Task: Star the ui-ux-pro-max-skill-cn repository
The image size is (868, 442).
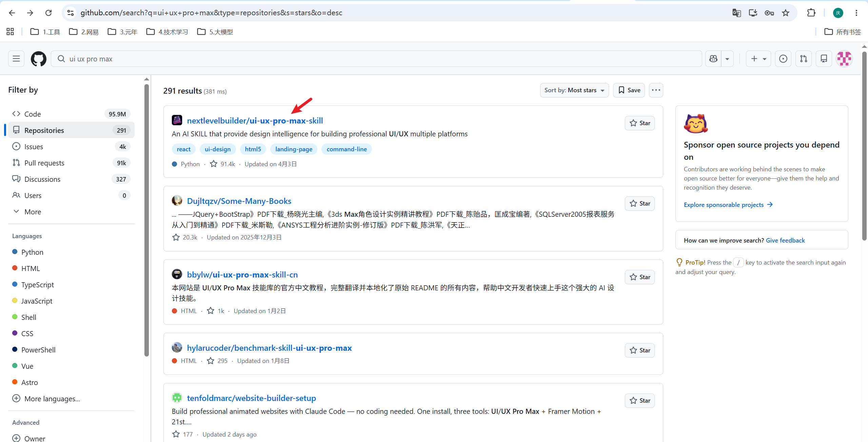Action: 639,277
